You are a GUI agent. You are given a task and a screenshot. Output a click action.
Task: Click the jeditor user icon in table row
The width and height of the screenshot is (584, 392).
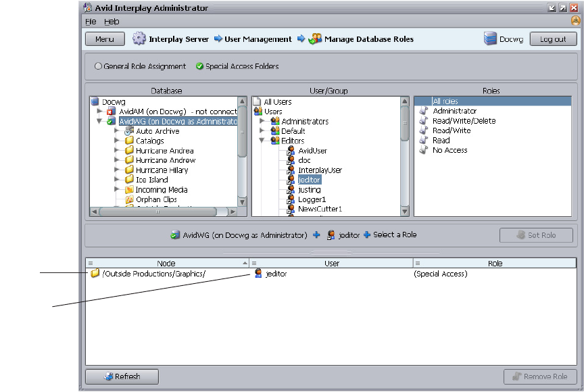point(258,273)
